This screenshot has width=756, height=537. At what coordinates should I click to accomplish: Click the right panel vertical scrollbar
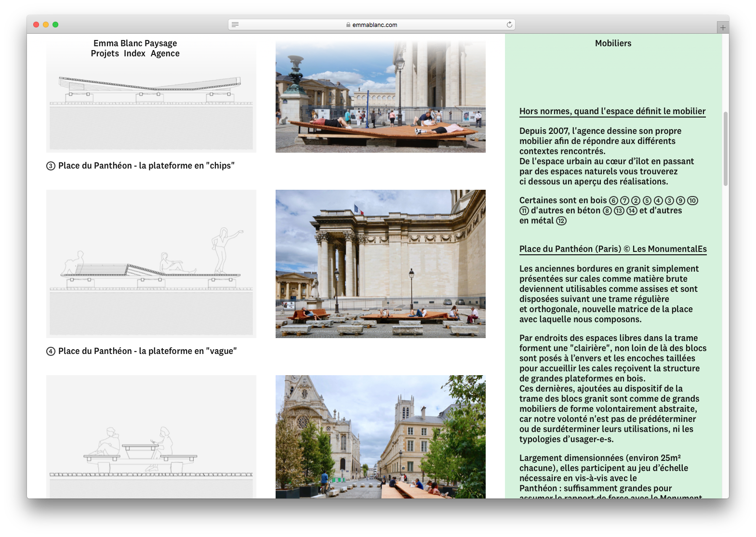pyautogui.click(x=725, y=148)
